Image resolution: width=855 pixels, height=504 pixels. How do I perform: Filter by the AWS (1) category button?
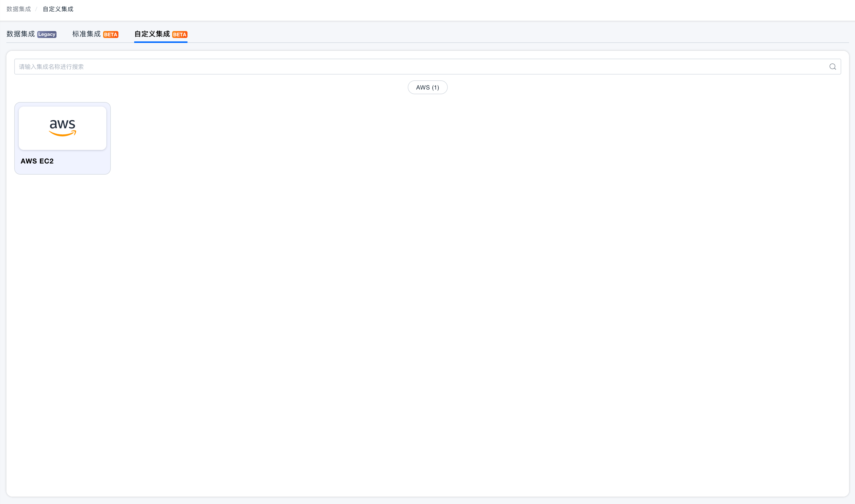click(x=427, y=87)
